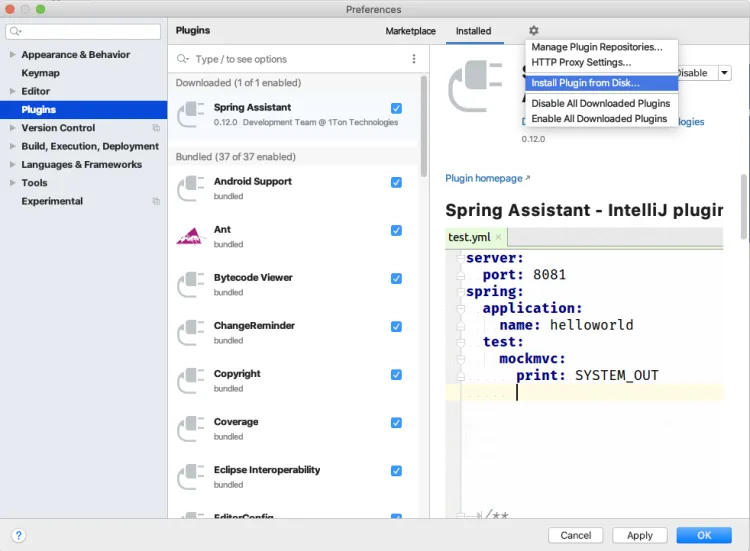
Task: Open the Disable button dropdown arrow
Action: [725, 73]
